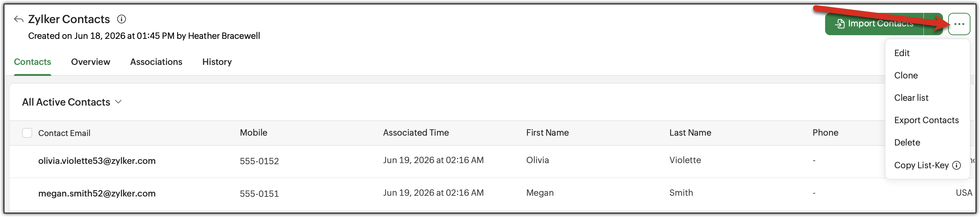Open contact olivia.violette53@zylker.com
980x217 pixels.
(97, 161)
